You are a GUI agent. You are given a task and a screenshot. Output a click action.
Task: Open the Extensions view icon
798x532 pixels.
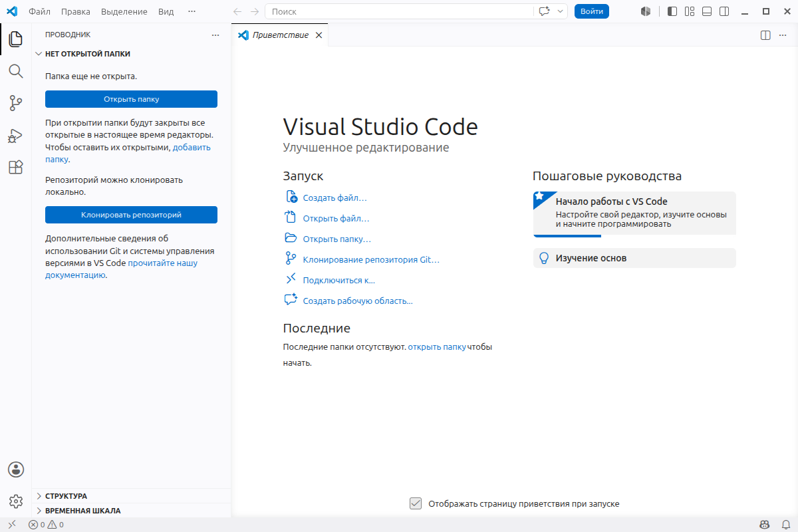[x=16, y=168]
